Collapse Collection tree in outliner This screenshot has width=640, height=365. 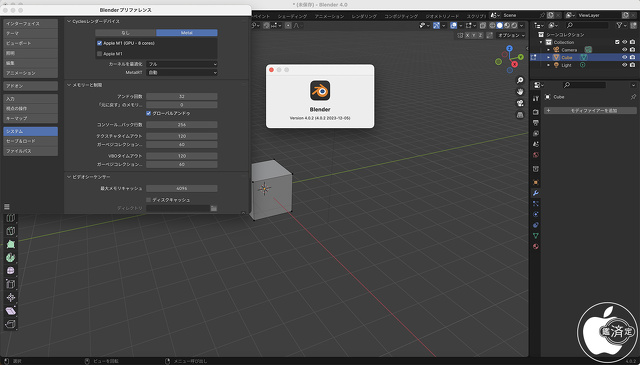coord(541,42)
